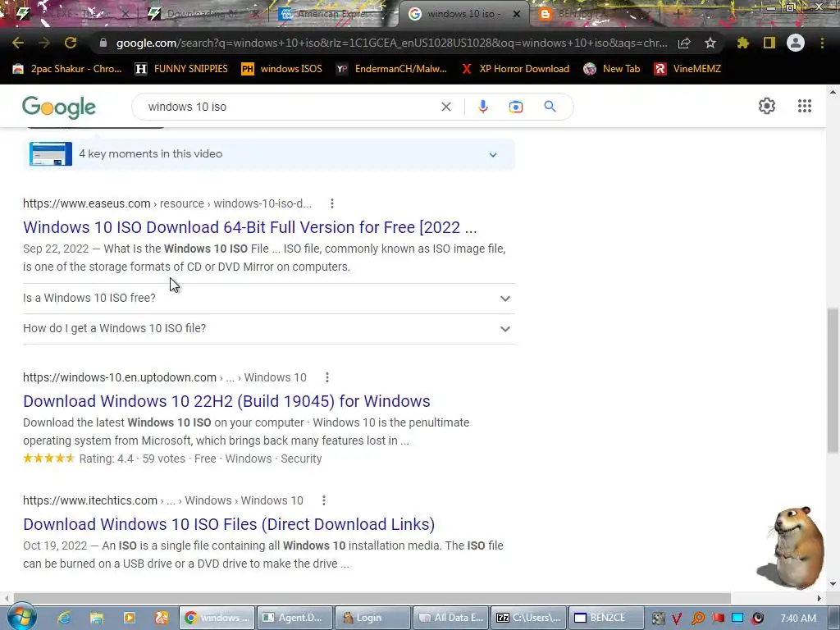Go back to the previous page

tap(18, 43)
